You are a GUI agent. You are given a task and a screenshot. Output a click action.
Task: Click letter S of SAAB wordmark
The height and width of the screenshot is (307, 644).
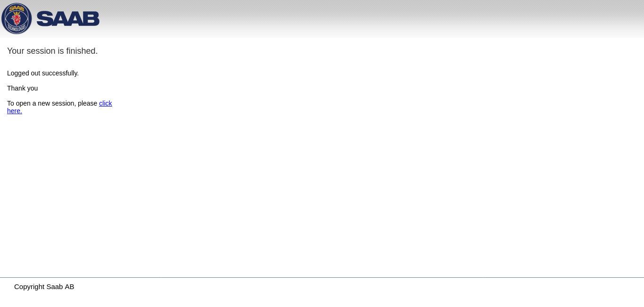click(x=44, y=19)
